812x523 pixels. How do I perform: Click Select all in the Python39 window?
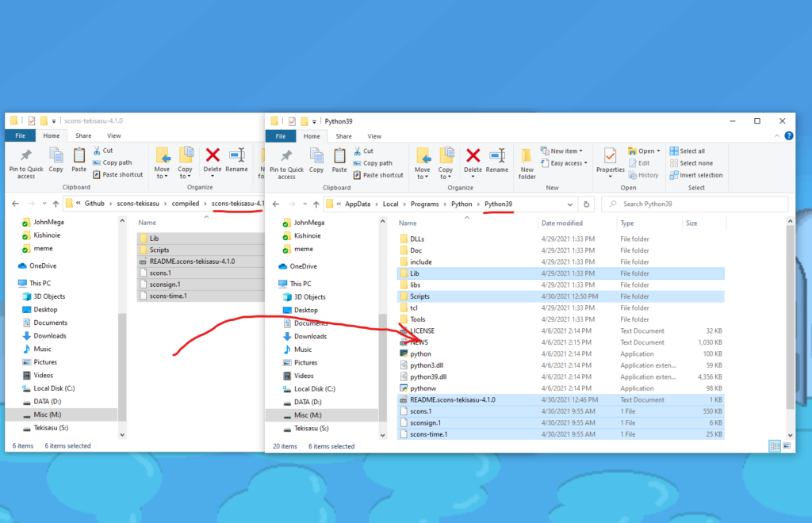coord(688,151)
